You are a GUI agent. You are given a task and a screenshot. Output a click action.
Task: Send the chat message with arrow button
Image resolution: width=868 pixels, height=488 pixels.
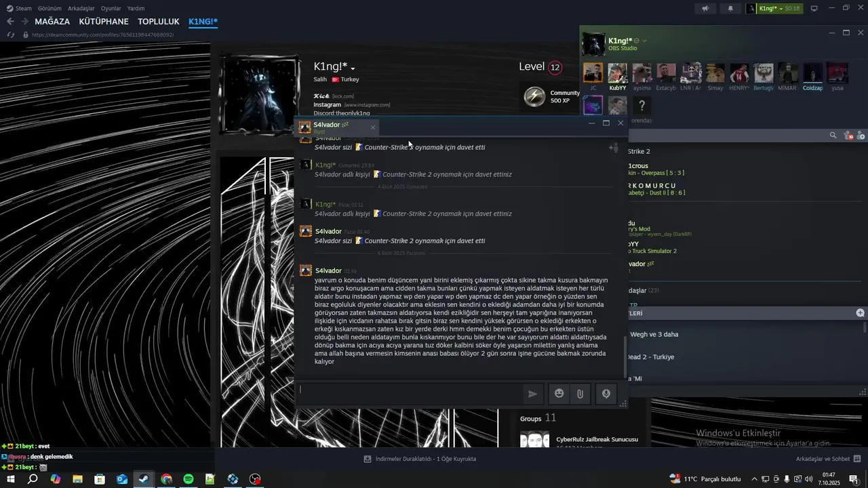[x=532, y=394]
